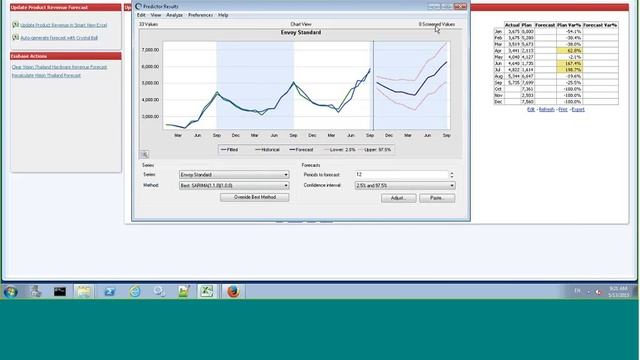The height and width of the screenshot is (360, 640).
Task: Click the 33 Values label
Action: tap(148, 24)
